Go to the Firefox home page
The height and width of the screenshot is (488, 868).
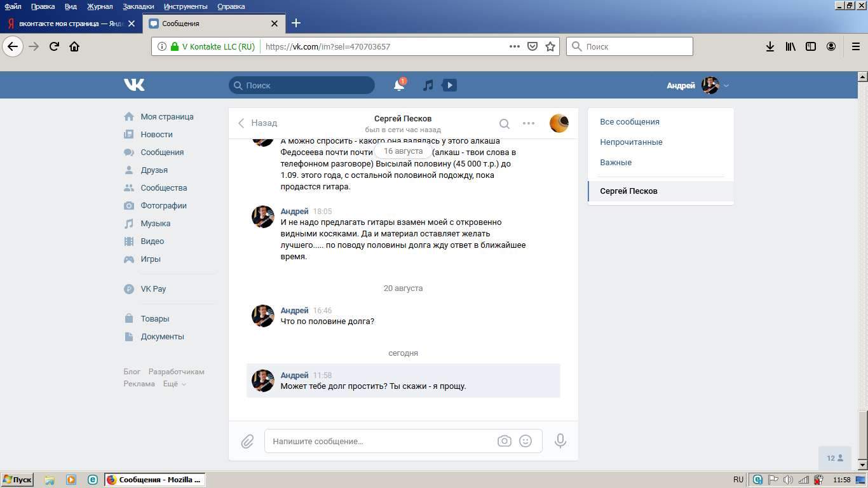(x=74, y=46)
